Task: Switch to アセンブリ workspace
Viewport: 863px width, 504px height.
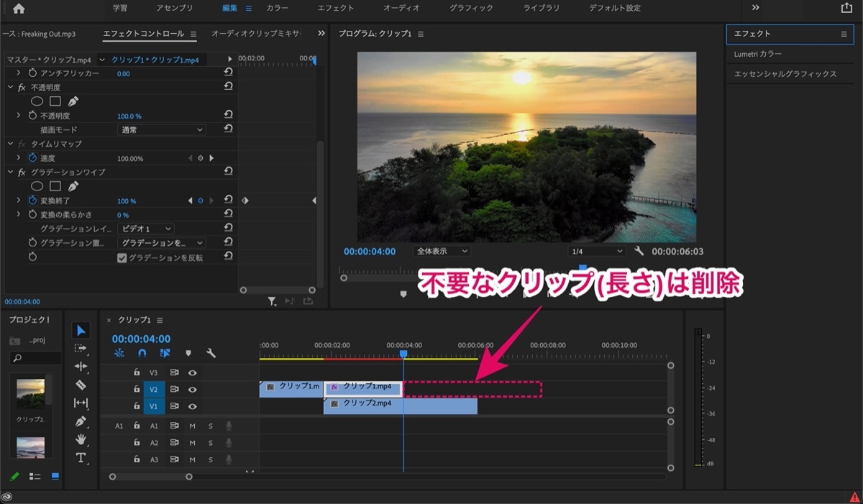Action: [x=175, y=8]
